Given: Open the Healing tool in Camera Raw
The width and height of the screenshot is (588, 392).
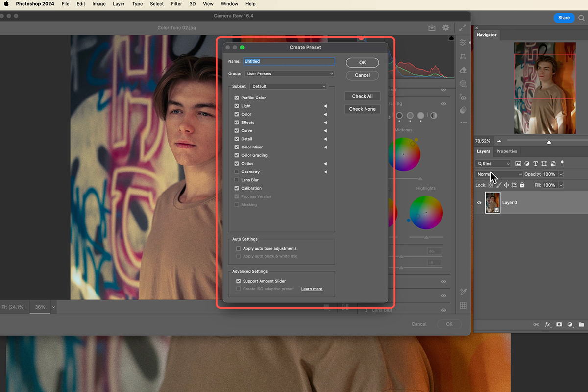Looking at the screenshot, I should point(463,70).
